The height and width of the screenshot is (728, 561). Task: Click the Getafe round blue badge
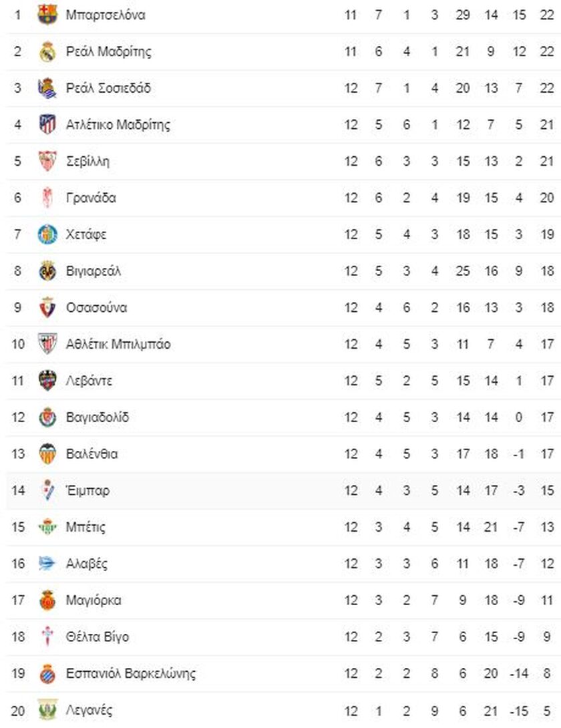[47, 234]
